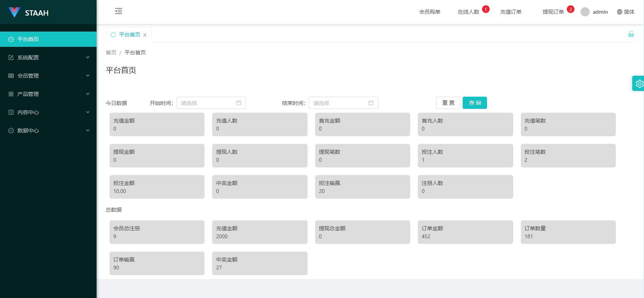Click the refresh icon on 平台首页 tab
The width and height of the screenshot is (644, 298).
(x=113, y=35)
